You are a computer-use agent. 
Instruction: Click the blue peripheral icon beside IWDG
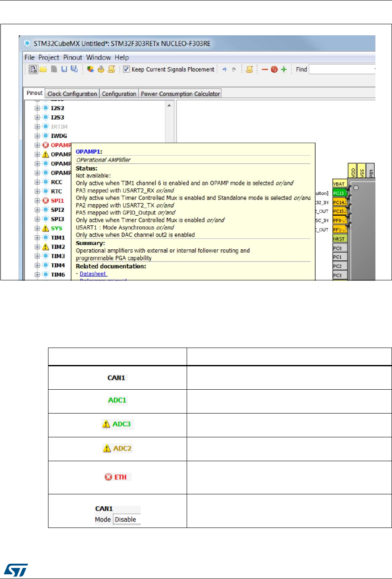(x=45, y=136)
